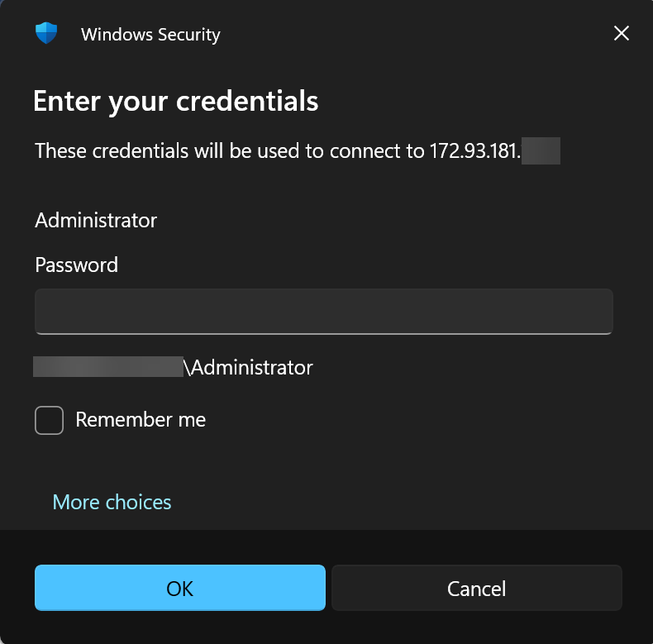Click the blurred last IP octet
Screen dimensions: 653x644
click(542, 151)
